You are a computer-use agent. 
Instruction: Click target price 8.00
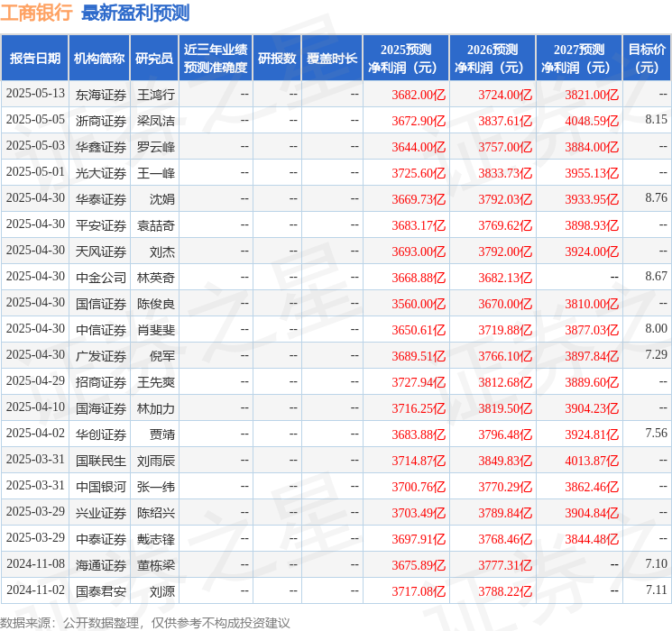[656, 328]
